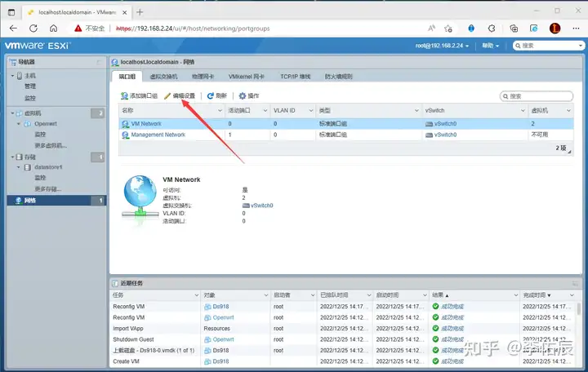This screenshot has height=372, width=588.
Task: Open the VM Network link in the table
Action: click(x=146, y=124)
